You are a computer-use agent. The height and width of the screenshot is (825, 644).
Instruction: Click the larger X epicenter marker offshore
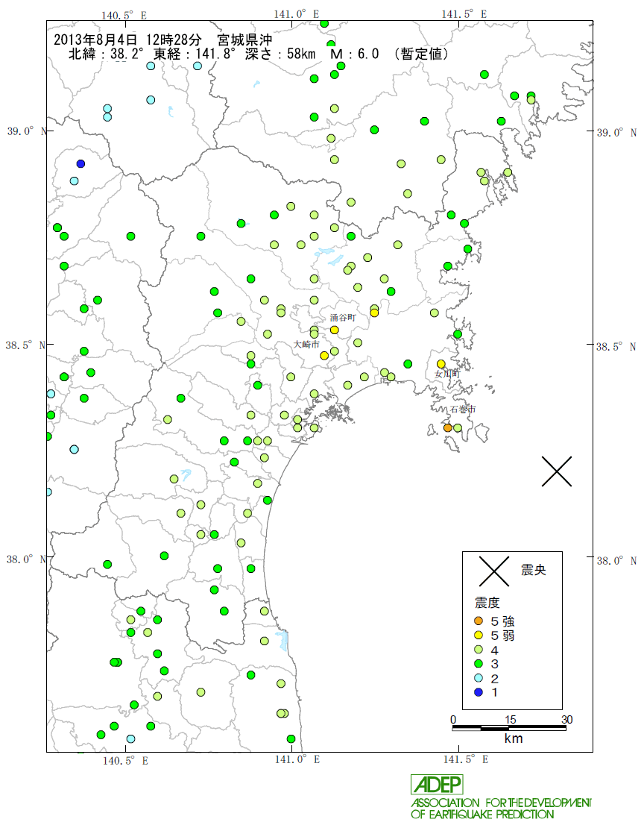point(557,471)
